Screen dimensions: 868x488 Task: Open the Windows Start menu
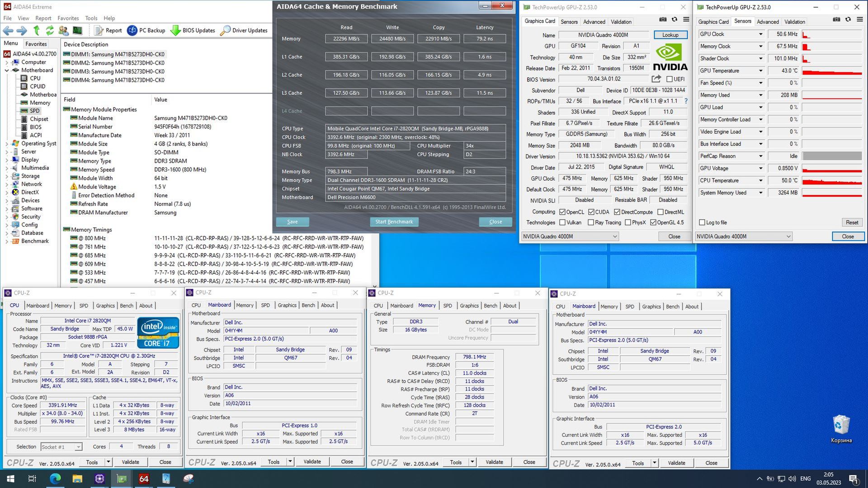click(x=10, y=479)
